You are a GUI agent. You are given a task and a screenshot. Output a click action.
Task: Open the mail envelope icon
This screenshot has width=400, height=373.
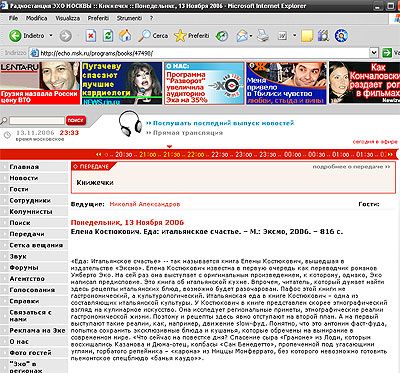(242, 36)
